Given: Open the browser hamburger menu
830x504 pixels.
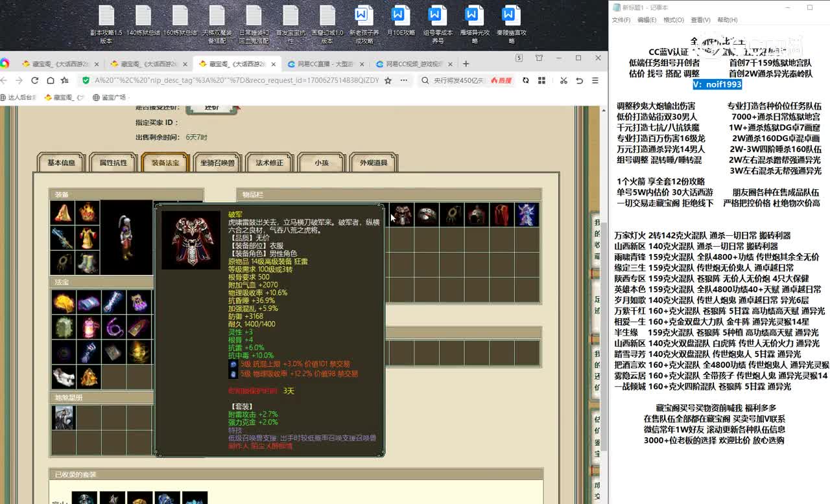Looking at the screenshot, I should coord(595,80).
